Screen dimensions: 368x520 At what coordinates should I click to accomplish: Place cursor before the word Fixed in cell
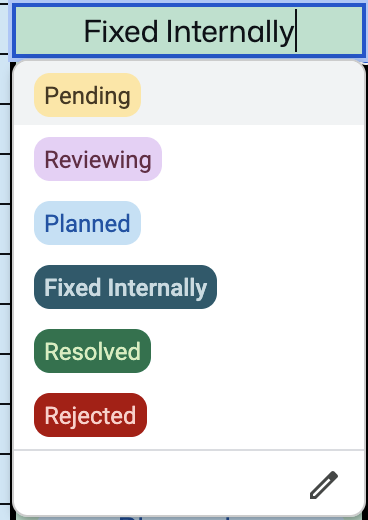[84, 31]
